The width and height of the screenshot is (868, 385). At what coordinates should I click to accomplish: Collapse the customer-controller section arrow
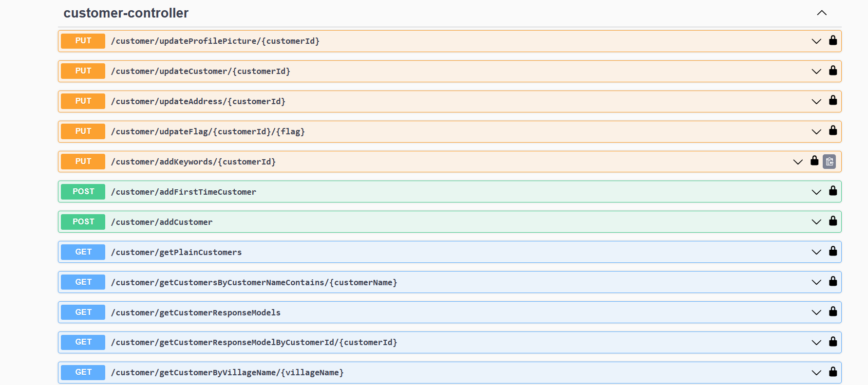pyautogui.click(x=822, y=13)
